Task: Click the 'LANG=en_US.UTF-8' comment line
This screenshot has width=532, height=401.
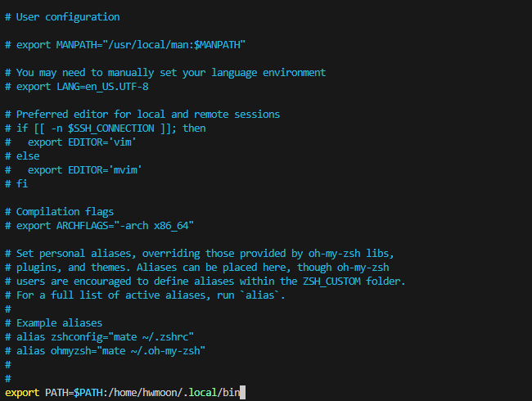Action: point(77,87)
